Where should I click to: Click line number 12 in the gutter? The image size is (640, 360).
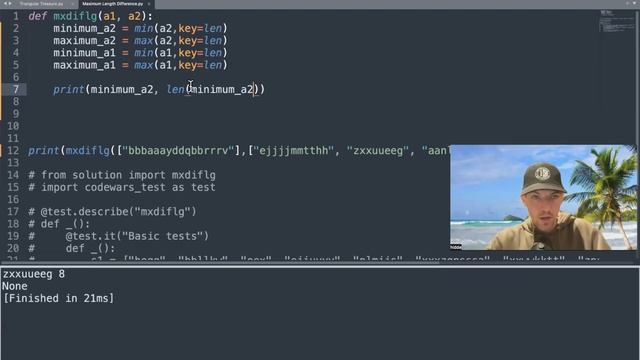pyautogui.click(x=13, y=151)
